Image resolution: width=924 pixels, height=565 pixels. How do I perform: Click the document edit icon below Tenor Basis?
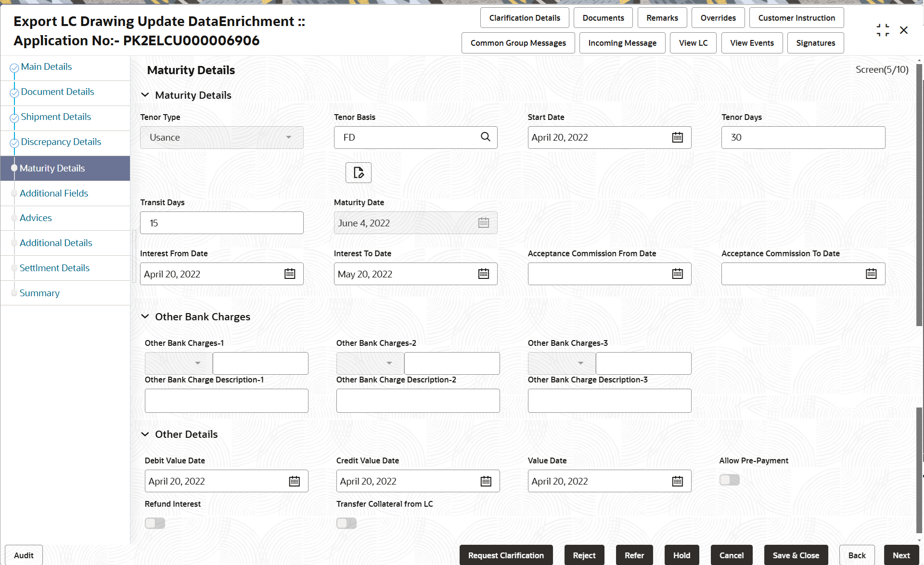click(x=358, y=173)
